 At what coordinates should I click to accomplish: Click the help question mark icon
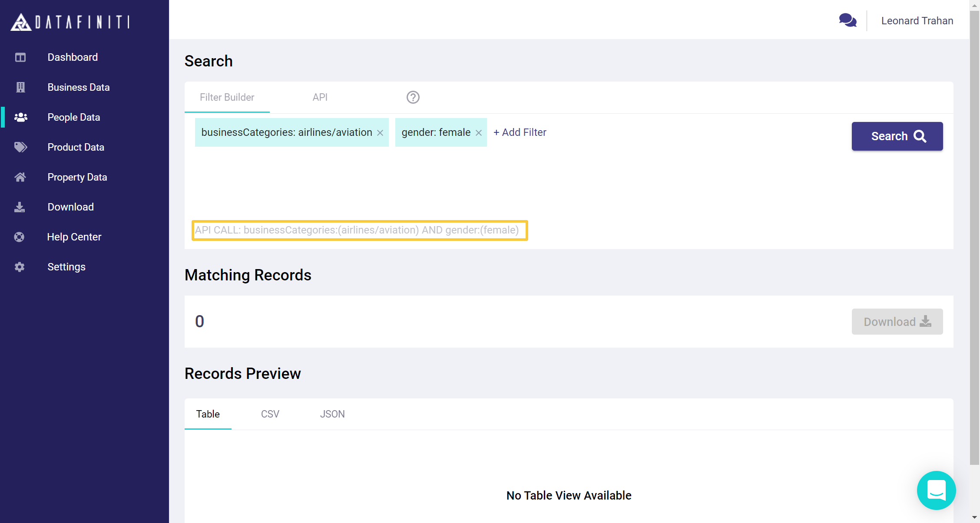click(x=413, y=97)
